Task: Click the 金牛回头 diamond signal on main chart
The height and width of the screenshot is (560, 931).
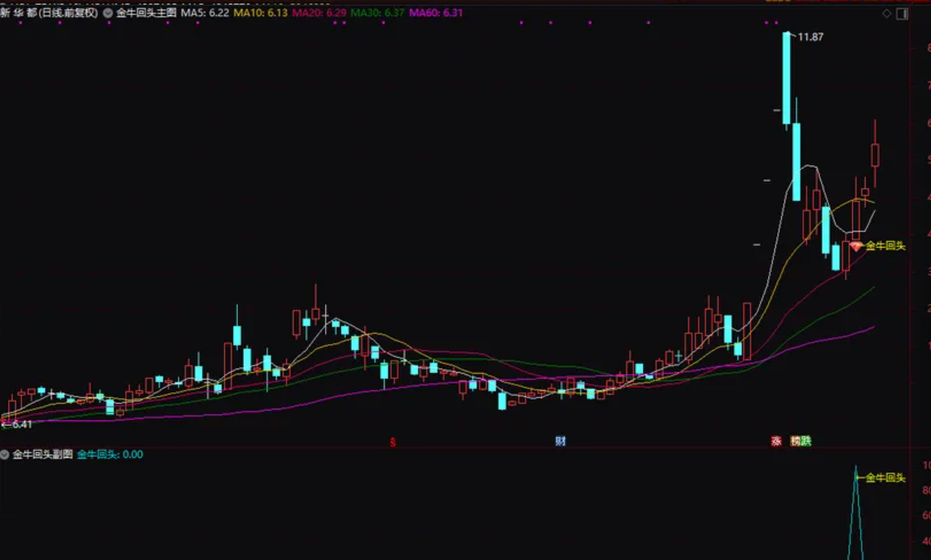Action: pos(856,246)
